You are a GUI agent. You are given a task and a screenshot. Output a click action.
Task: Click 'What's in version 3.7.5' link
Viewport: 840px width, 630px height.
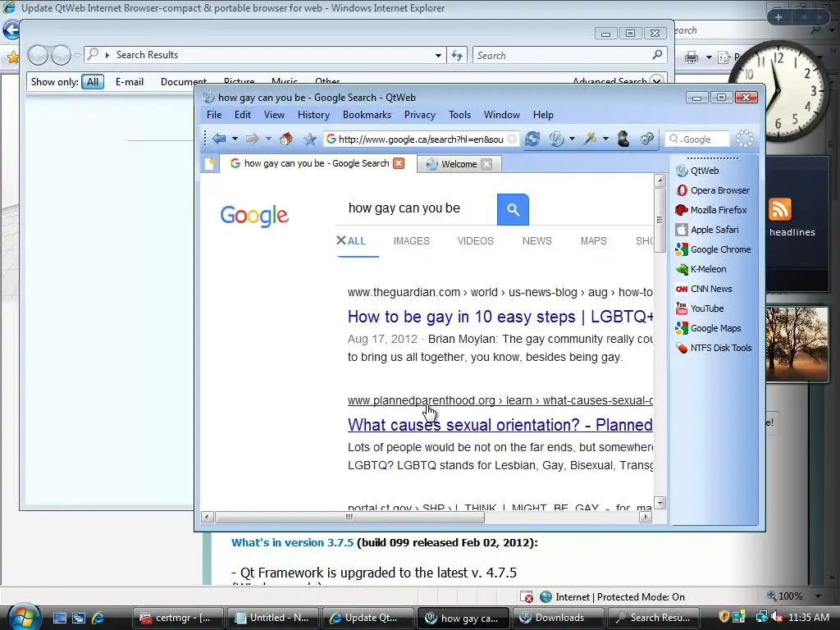(293, 543)
